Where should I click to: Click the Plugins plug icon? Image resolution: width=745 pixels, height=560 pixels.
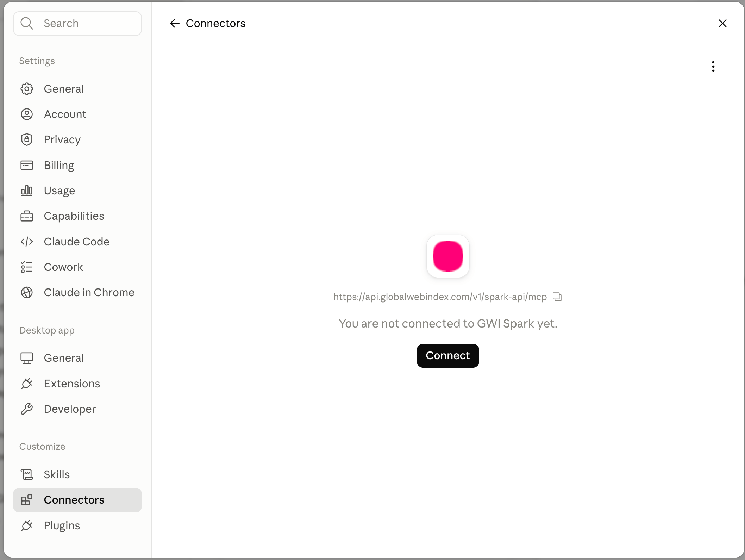[x=27, y=525]
